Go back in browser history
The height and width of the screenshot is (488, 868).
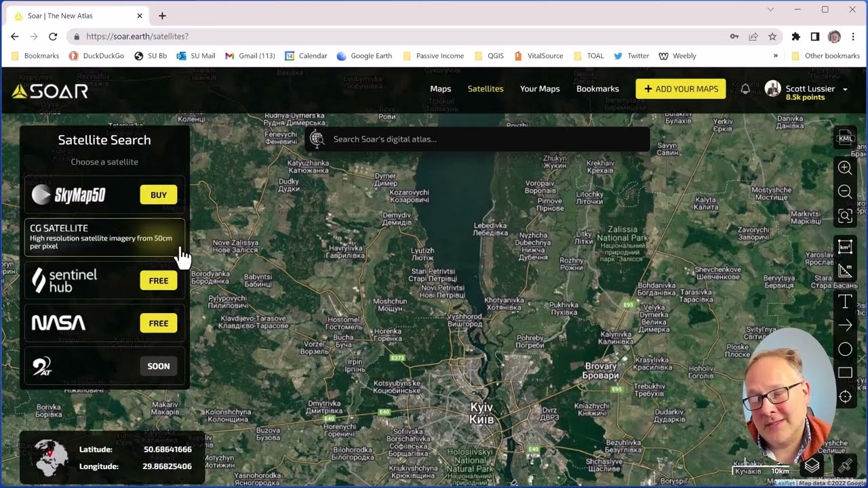tap(14, 37)
